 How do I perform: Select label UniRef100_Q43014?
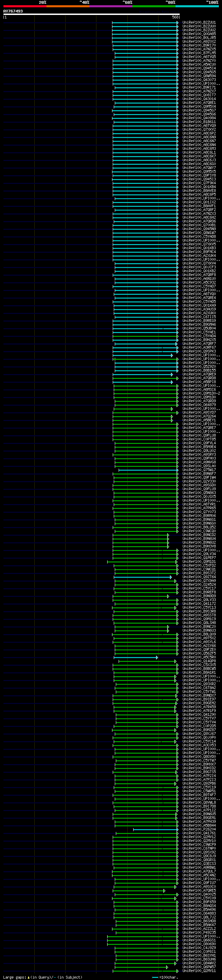[x=199, y=99]
